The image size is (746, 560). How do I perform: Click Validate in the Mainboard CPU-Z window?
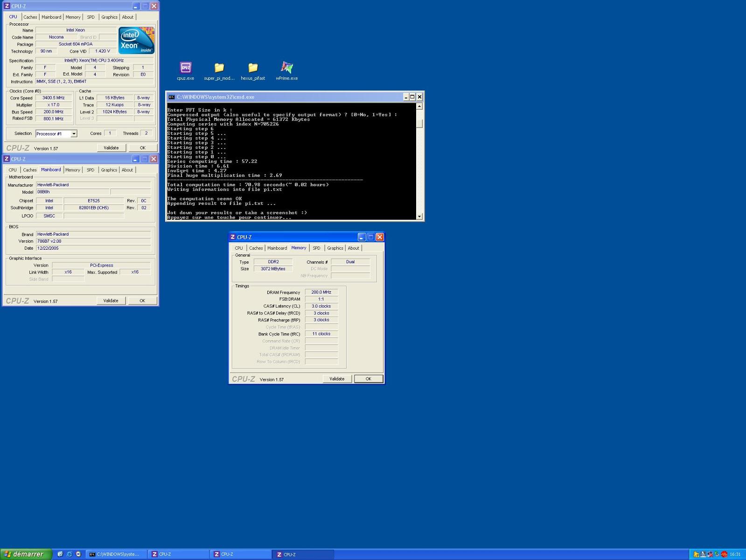(x=111, y=301)
